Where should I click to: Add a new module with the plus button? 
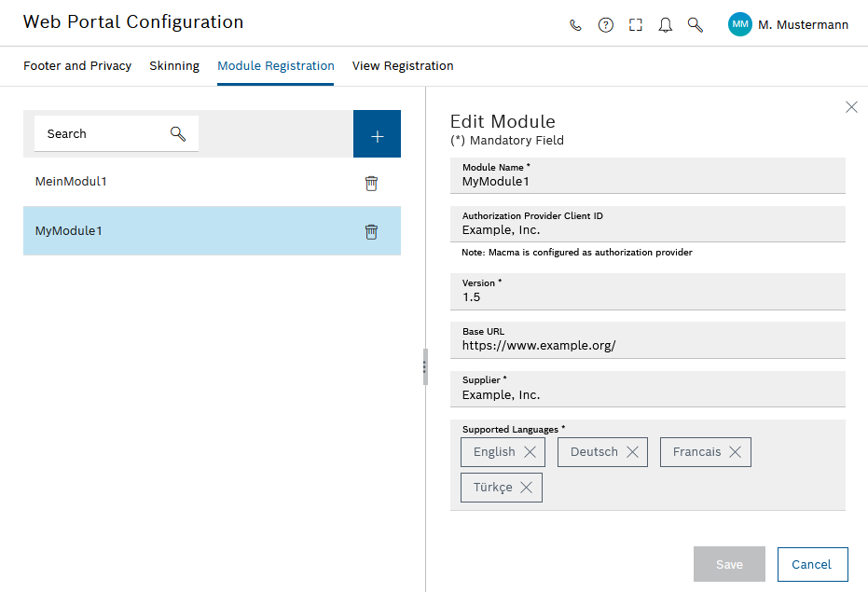pyautogui.click(x=377, y=133)
